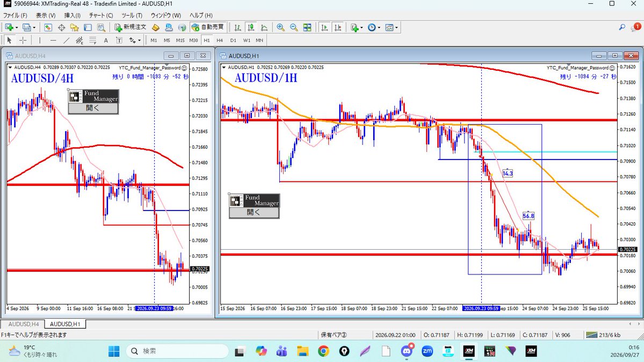Image resolution: width=644 pixels, height=362 pixels.
Task: Open the MetaEditor yellow diamond icon
Action: [x=155, y=27]
